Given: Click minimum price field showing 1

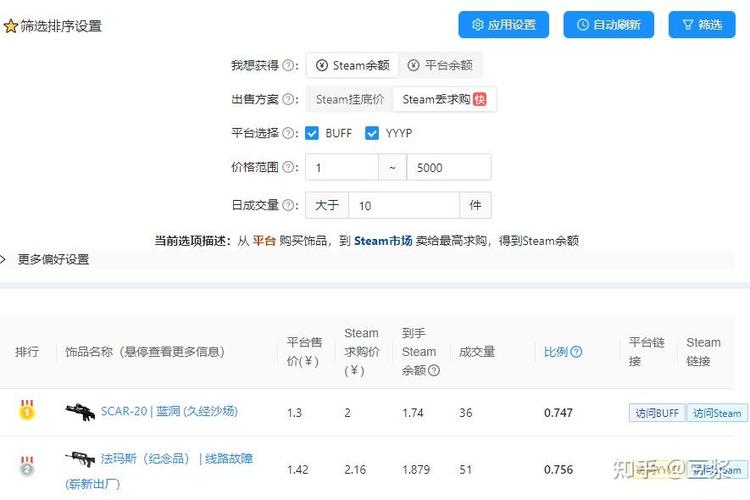Looking at the screenshot, I should point(342,167).
